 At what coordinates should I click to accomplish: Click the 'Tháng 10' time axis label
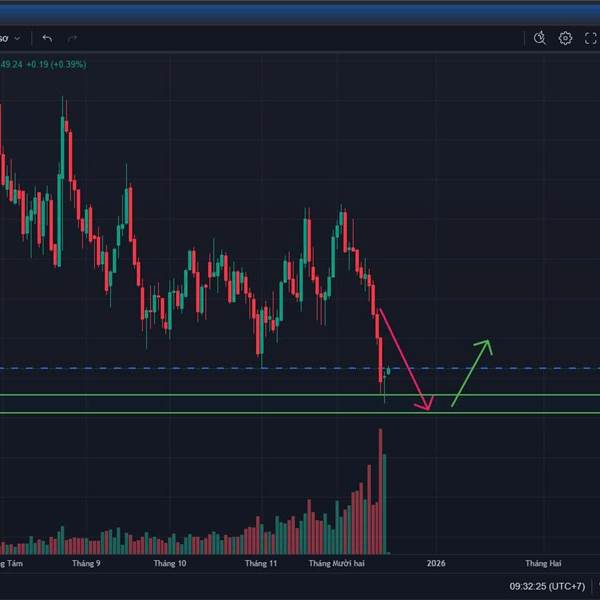tap(170, 563)
